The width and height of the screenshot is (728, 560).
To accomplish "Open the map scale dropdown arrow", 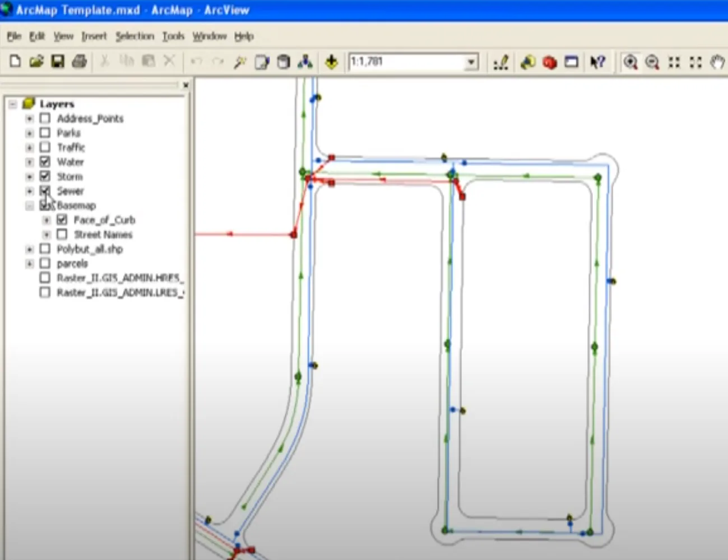I will pyautogui.click(x=471, y=62).
